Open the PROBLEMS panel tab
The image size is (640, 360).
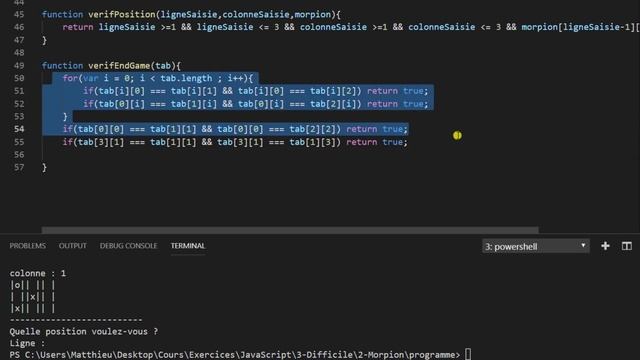click(28, 246)
